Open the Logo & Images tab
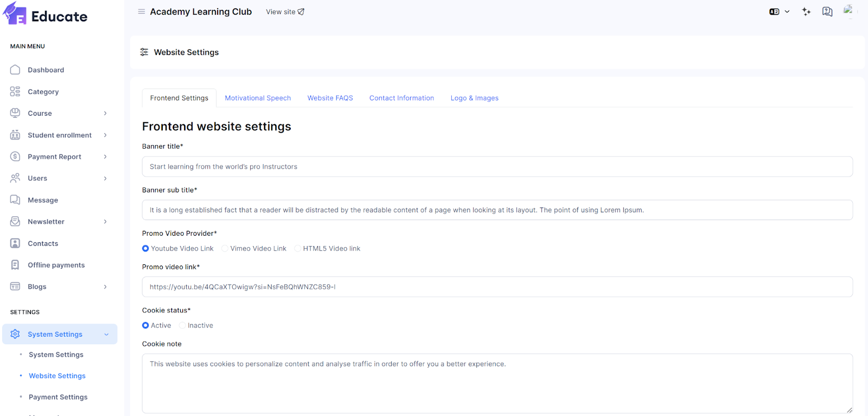Viewport: 868px width, 416px height. coord(474,98)
